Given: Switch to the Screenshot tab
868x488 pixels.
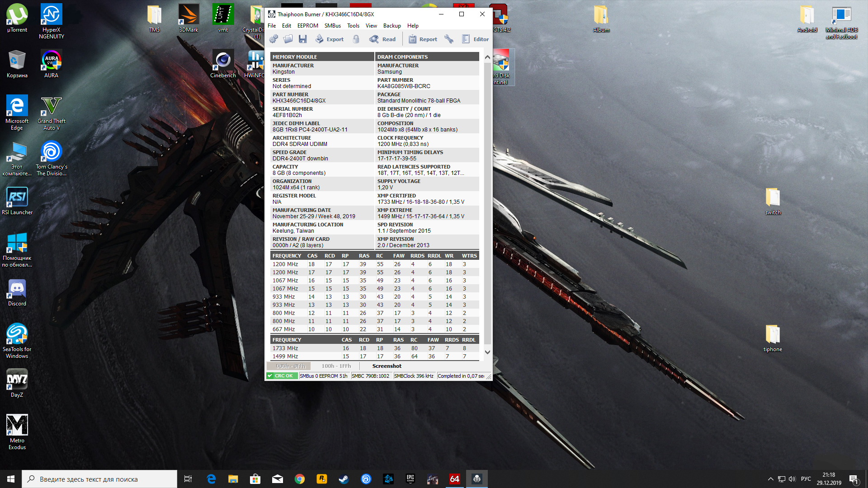Looking at the screenshot, I should 387,366.
